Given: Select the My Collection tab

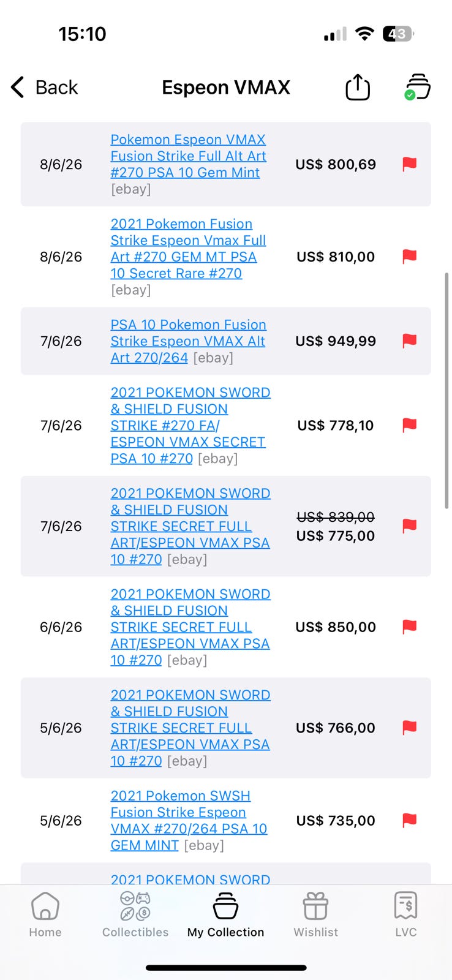Looking at the screenshot, I should pyautogui.click(x=225, y=914).
